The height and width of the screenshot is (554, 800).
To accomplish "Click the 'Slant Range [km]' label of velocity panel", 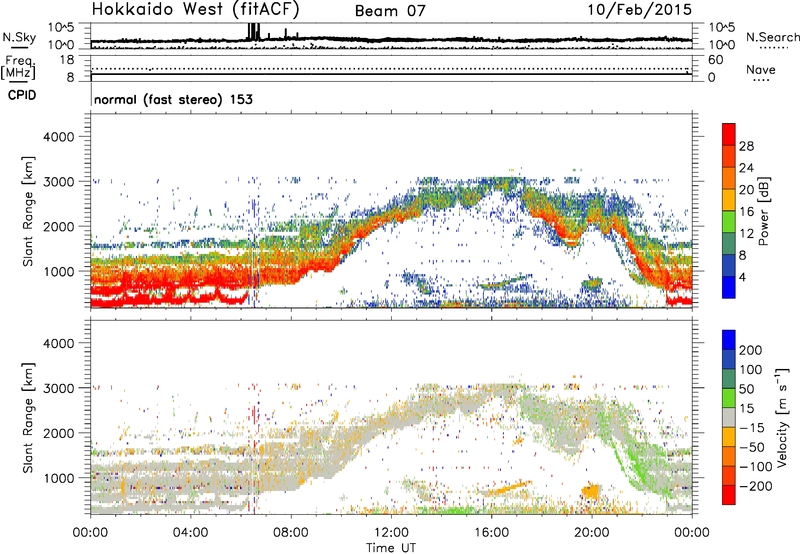I will coord(28,417).
